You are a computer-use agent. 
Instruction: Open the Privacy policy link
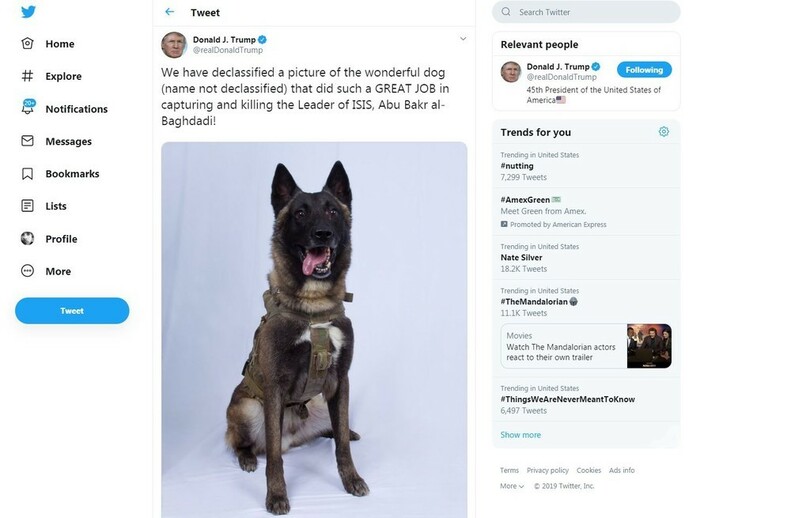point(547,470)
